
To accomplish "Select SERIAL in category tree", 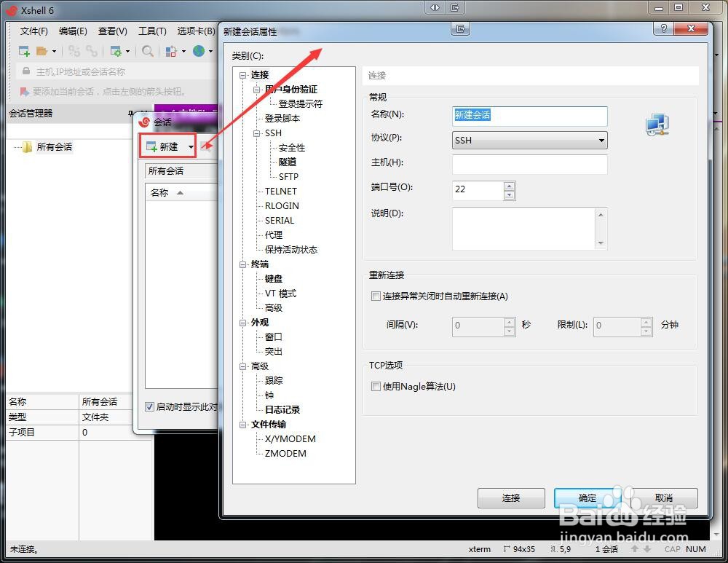I will click(x=280, y=220).
